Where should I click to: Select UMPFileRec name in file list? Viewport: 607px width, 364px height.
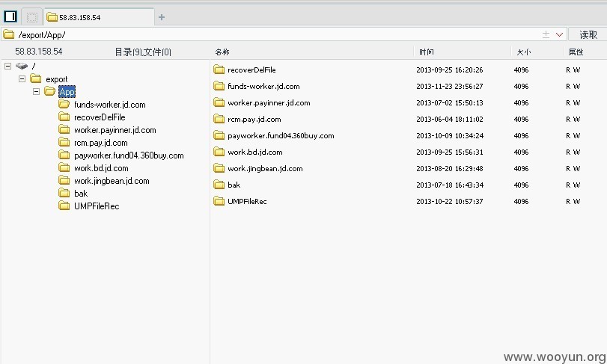pyautogui.click(x=247, y=201)
